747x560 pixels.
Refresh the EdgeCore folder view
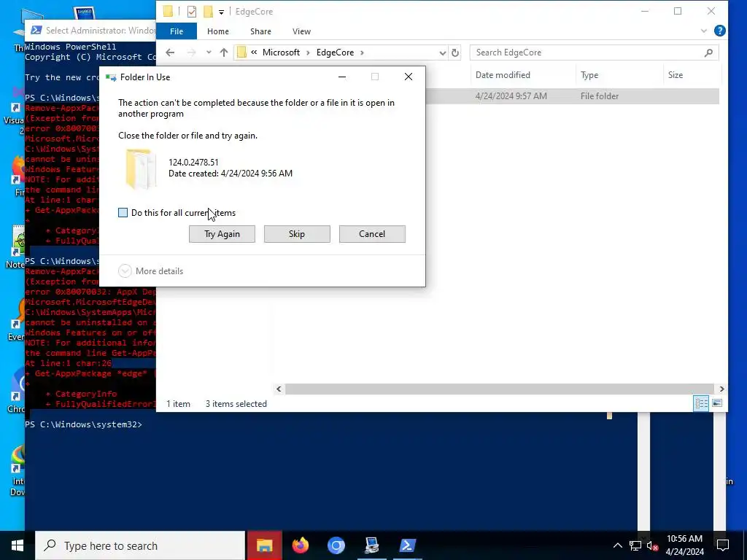[x=455, y=52]
